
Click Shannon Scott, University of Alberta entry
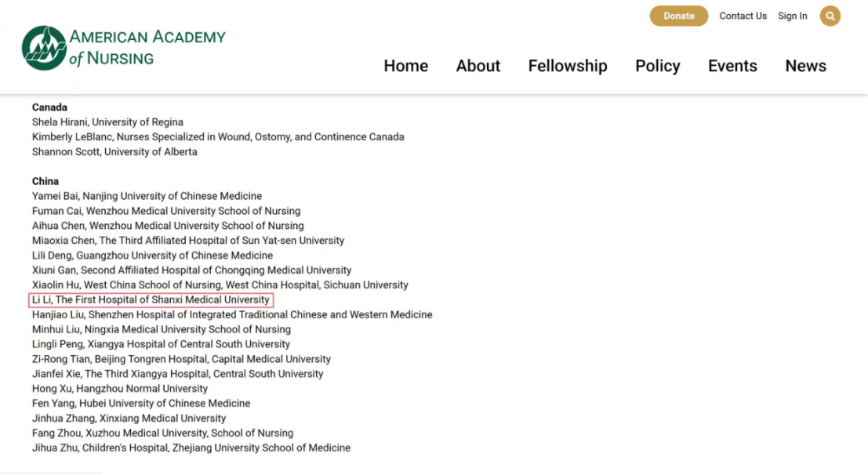(x=114, y=152)
